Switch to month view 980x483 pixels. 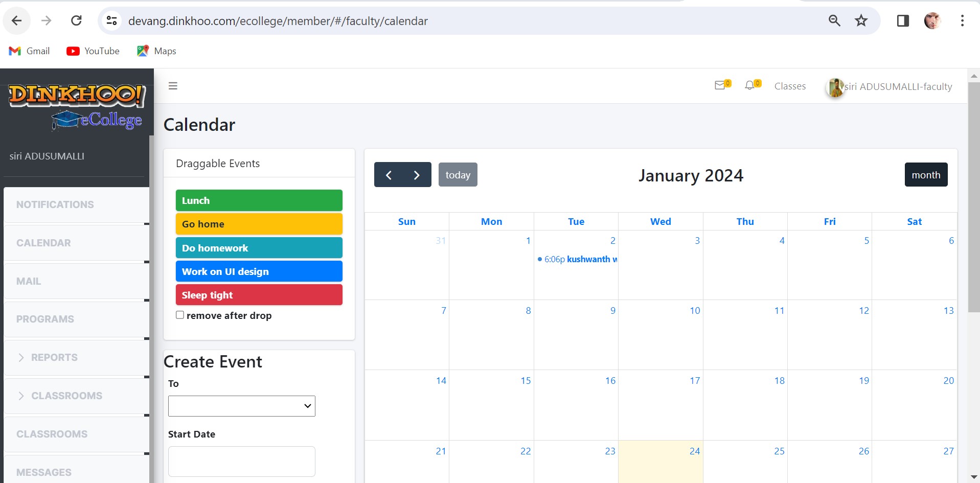pos(926,175)
